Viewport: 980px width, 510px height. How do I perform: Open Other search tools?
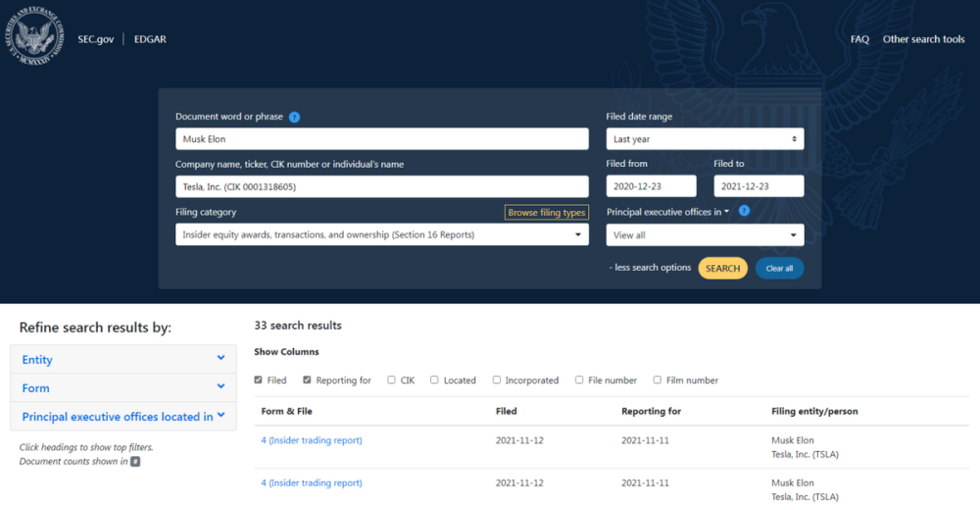pyautogui.click(x=923, y=39)
